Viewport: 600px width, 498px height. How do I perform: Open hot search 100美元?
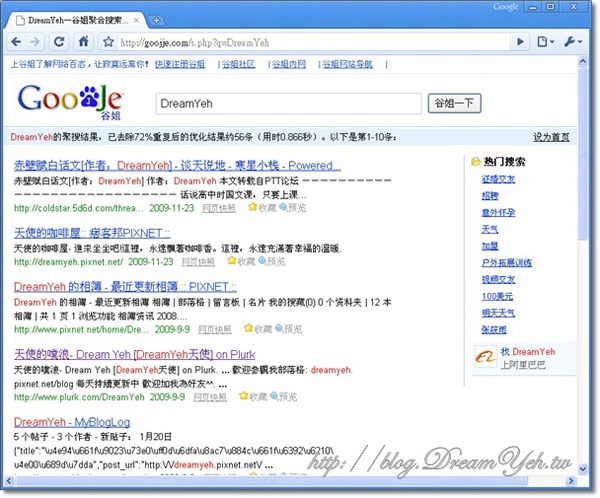[497, 296]
